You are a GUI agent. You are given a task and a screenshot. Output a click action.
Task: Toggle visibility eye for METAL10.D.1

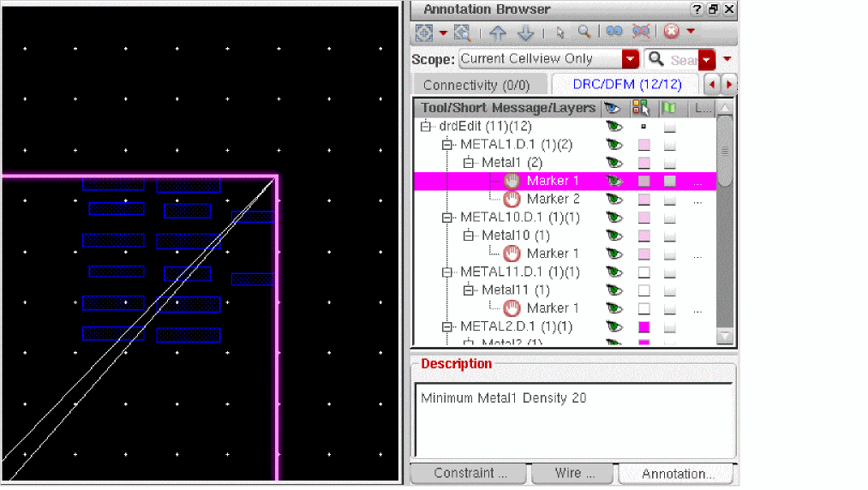tap(613, 218)
